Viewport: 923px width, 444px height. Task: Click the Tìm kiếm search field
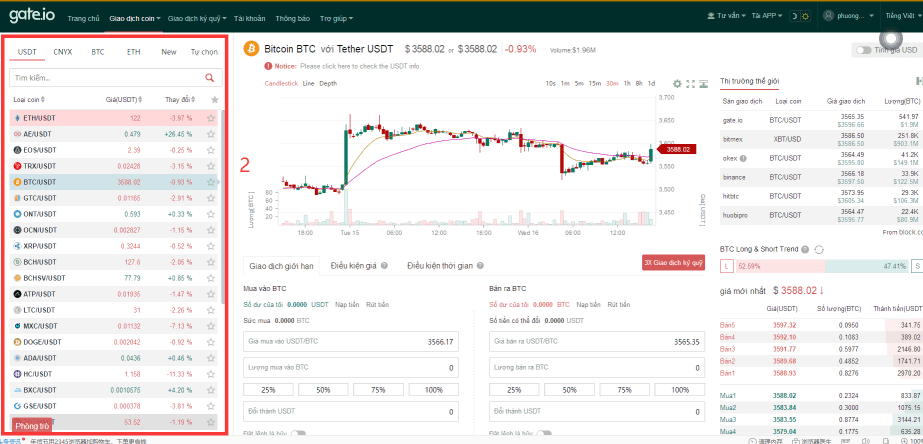(x=116, y=77)
